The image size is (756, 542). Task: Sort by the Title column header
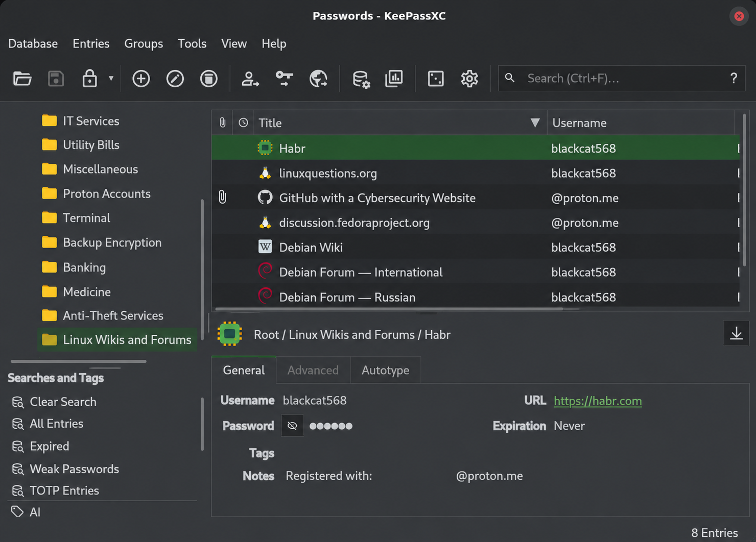coord(400,122)
